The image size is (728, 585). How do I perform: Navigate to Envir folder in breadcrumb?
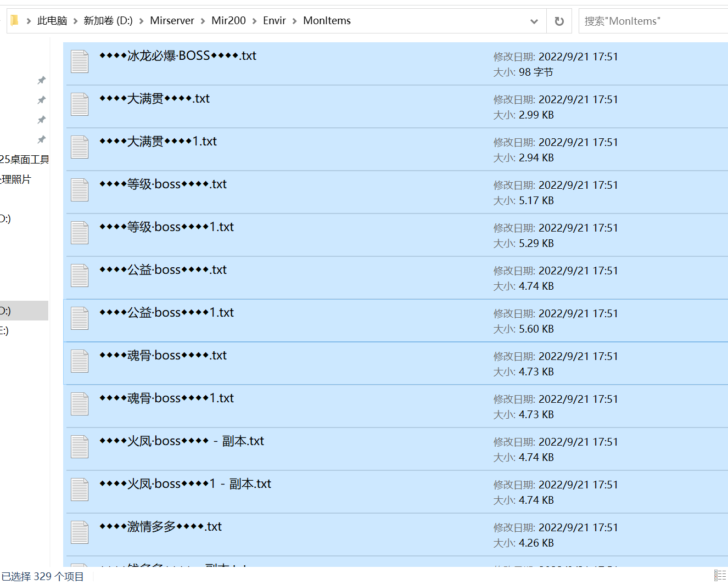click(275, 21)
